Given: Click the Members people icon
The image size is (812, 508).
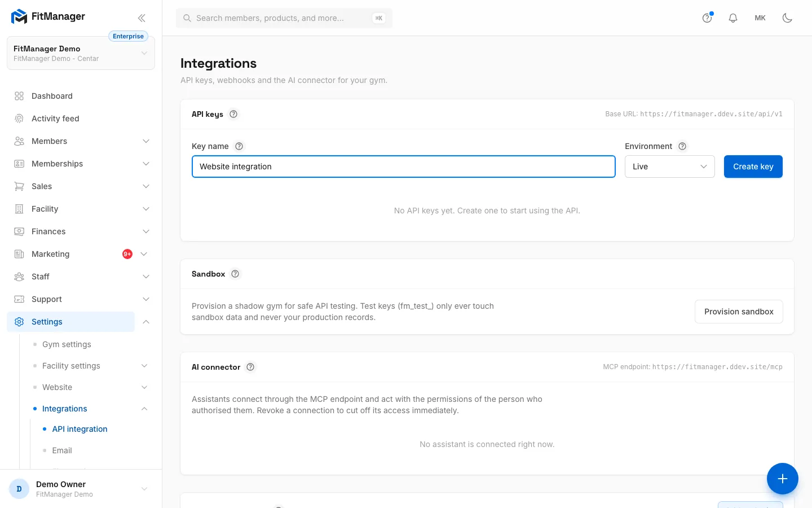Looking at the screenshot, I should (19, 141).
